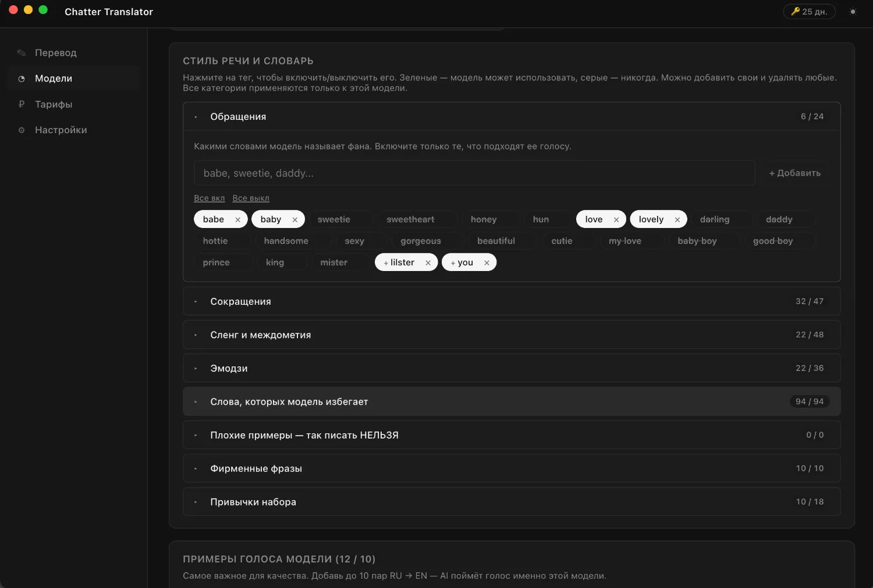Click the 94 / 94 counter badge

pyautogui.click(x=810, y=401)
